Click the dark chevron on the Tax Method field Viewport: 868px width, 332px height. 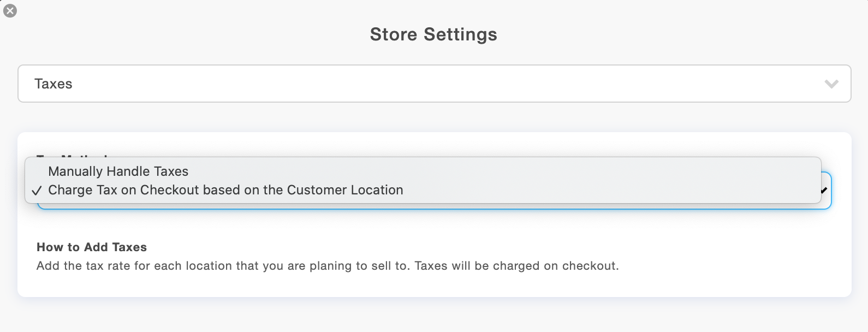coord(824,190)
